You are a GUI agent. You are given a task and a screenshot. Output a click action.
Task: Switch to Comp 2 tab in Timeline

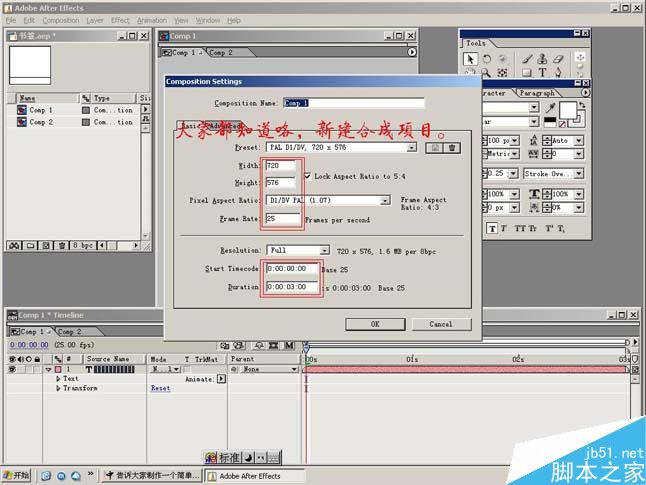click(x=69, y=332)
